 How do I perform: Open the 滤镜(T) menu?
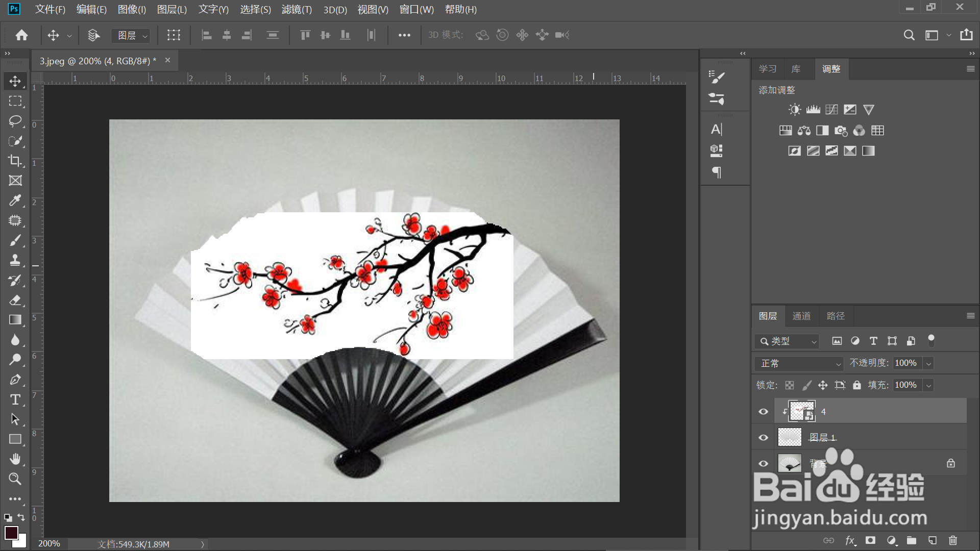pyautogui.click(x=297, y=10)
